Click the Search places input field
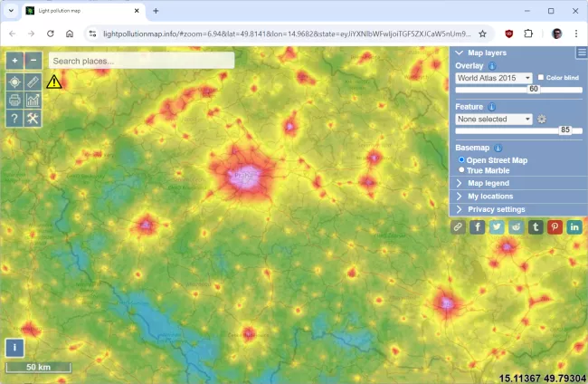588x384 pixels. point(140,61)
